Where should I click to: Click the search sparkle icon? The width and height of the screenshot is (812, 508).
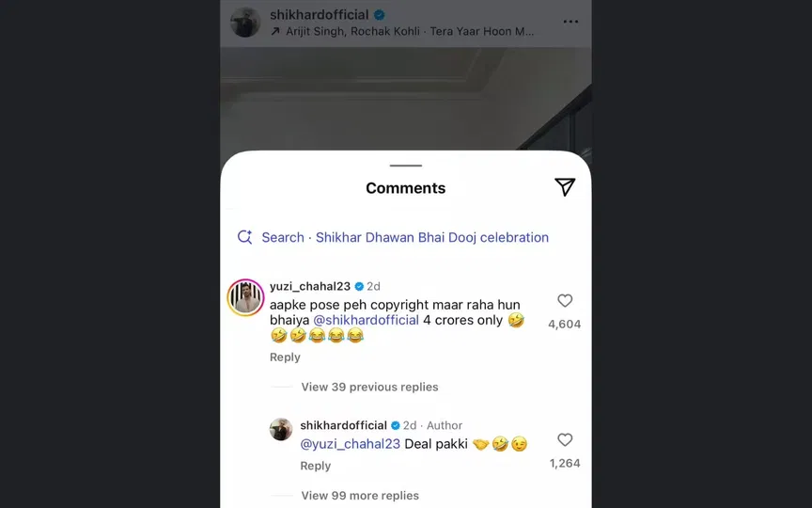click(244, 237)
